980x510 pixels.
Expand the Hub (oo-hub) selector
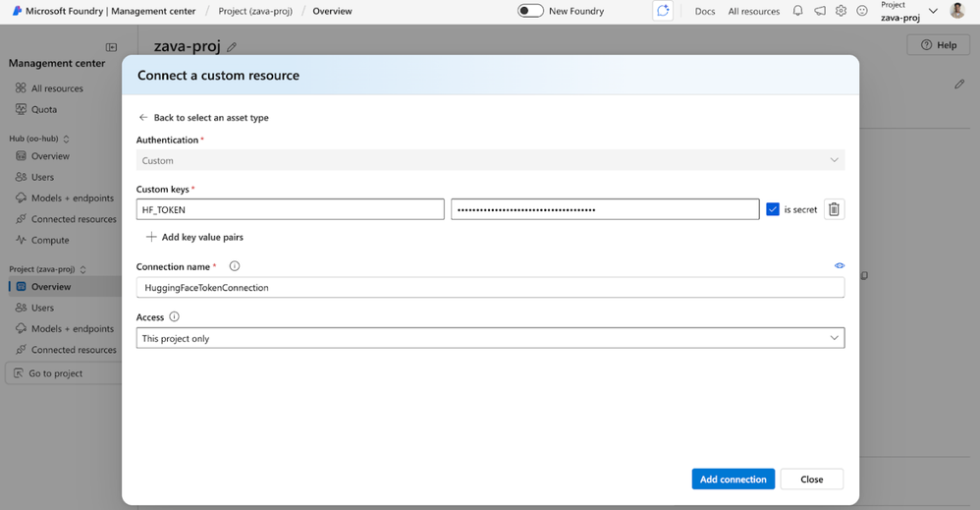tap(38, 139)
